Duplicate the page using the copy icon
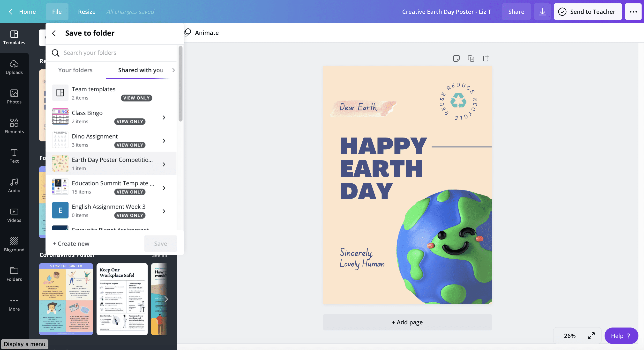 [472, 58]
